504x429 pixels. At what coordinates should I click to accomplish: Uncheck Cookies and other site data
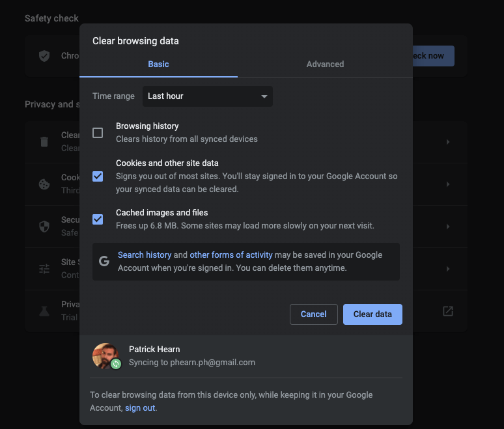[x=98, y=176]
